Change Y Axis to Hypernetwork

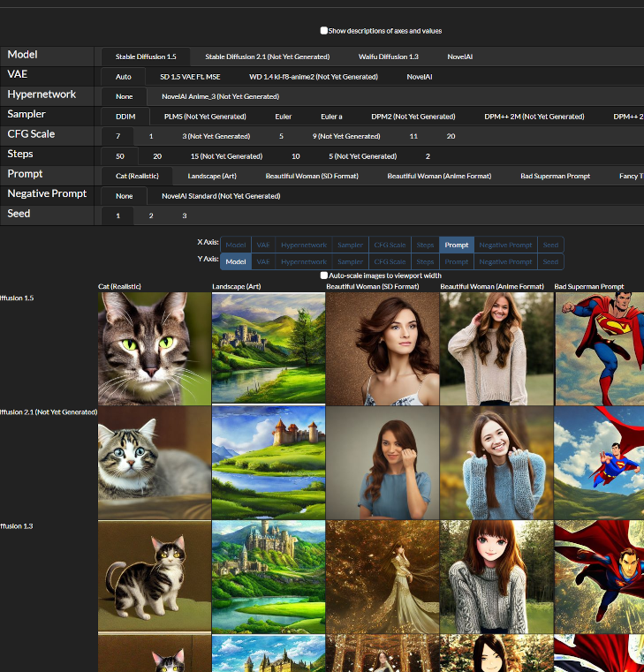pos(304,261)
